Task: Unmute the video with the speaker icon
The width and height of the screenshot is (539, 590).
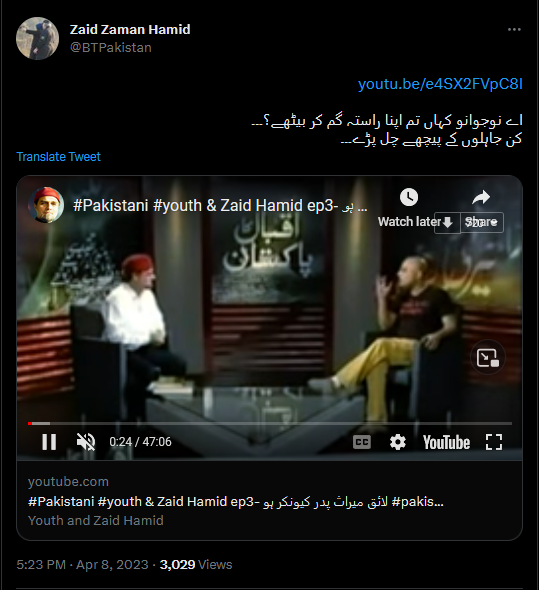Action: point(86,442)
